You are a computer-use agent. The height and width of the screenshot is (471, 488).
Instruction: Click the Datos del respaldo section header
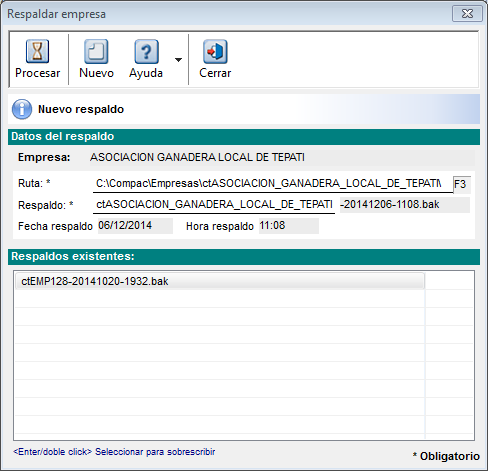pos(244,137)
